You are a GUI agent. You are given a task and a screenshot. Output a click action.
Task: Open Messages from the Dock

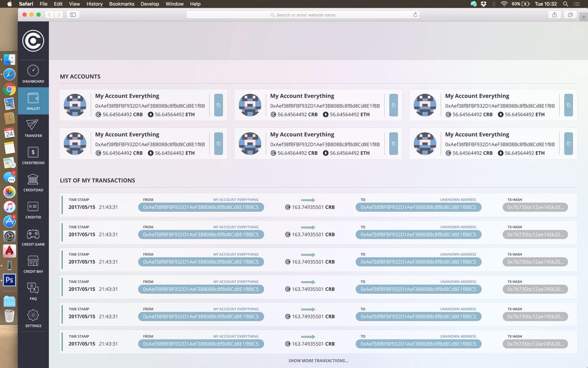(9, 177)
